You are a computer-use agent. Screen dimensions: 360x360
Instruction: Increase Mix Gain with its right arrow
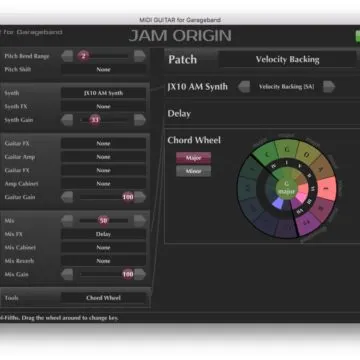pyautogui.click(x=140, y=274)
